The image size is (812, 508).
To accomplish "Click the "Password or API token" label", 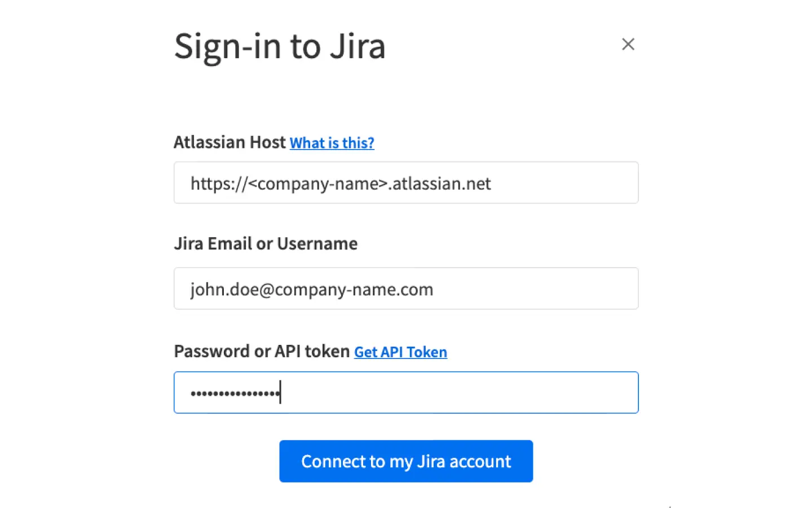I will [x=262, y=352].
